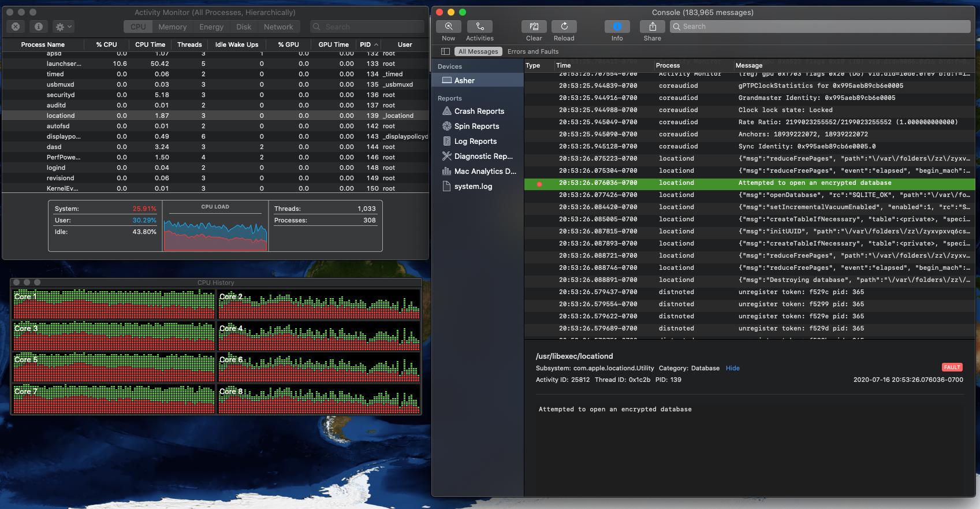The width and height of the screenshot is (980, 509).
Task: Select the usbmuxd process row
Action: [x=215, y=84]
